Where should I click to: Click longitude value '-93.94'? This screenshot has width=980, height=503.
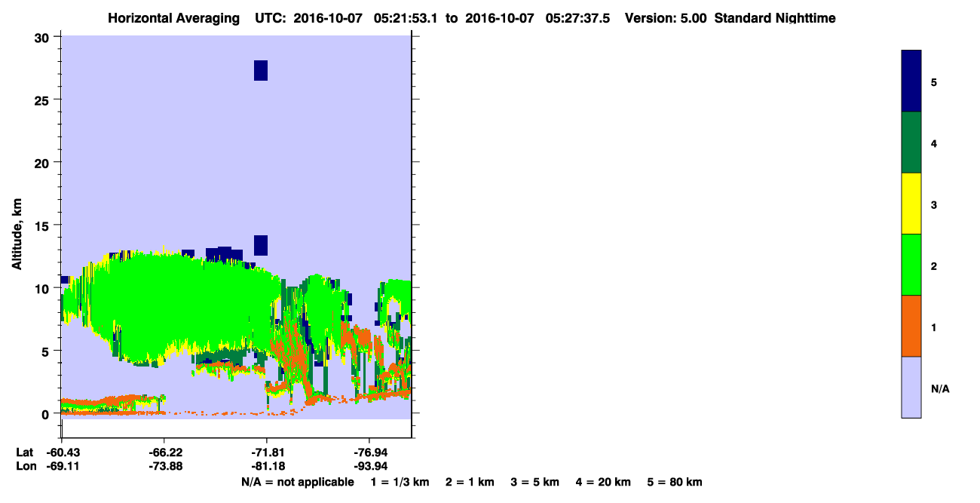(x=369, y=467)
